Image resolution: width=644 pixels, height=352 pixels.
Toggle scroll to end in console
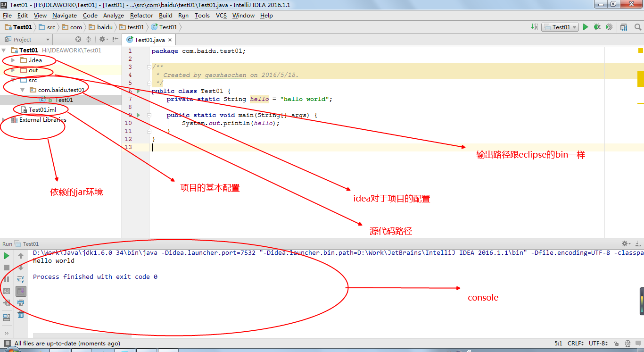point(21,291)
